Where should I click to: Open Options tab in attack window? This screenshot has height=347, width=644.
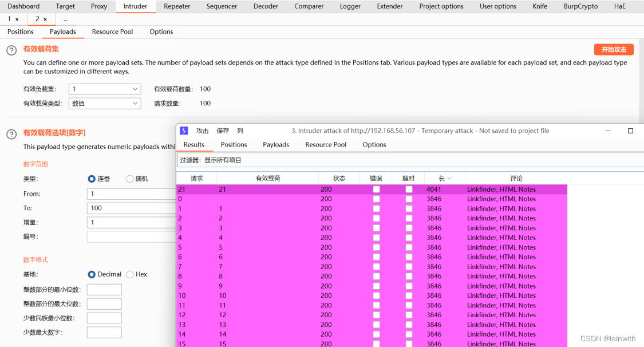(x=374, y=144)
